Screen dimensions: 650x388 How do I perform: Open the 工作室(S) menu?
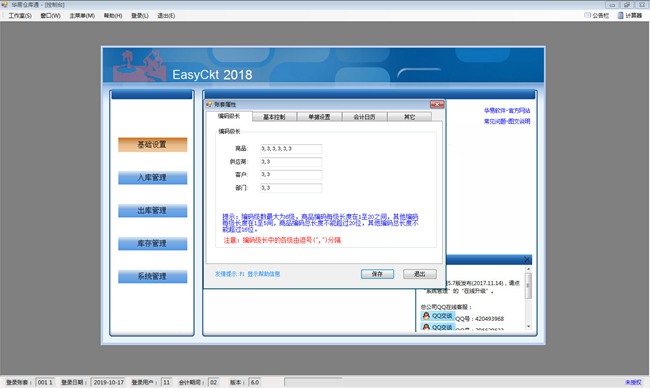[20, 16]
